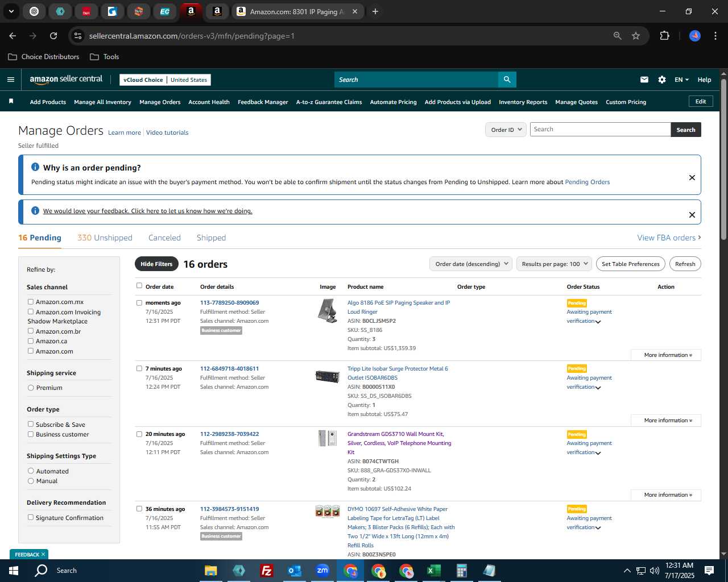
Task: Open Manage All Inventory menu item
Action: (102, 102)
